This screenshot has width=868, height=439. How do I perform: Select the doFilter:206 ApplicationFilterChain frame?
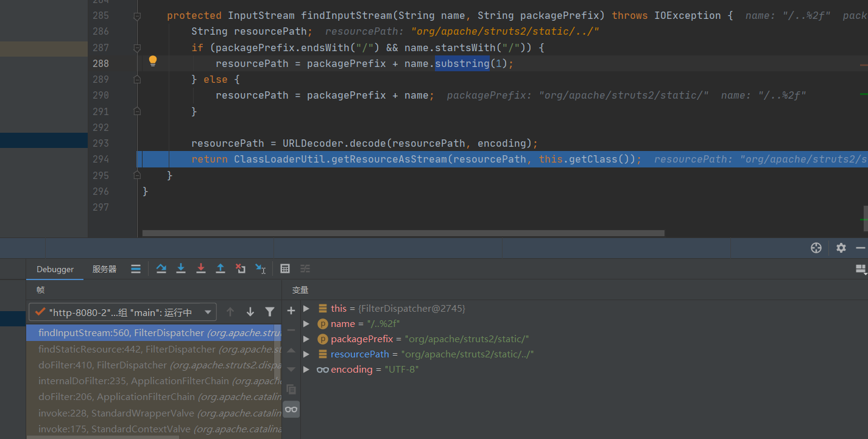pos(154,397)
